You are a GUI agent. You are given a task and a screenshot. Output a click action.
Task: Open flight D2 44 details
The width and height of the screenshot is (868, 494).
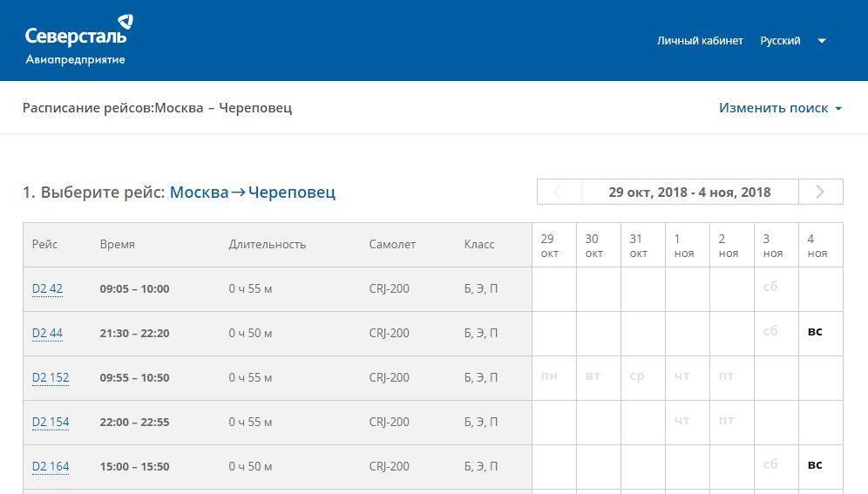point(47,333)
